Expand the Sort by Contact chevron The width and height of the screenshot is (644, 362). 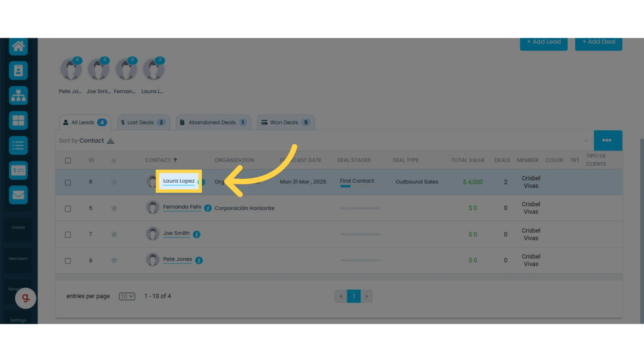586,141
